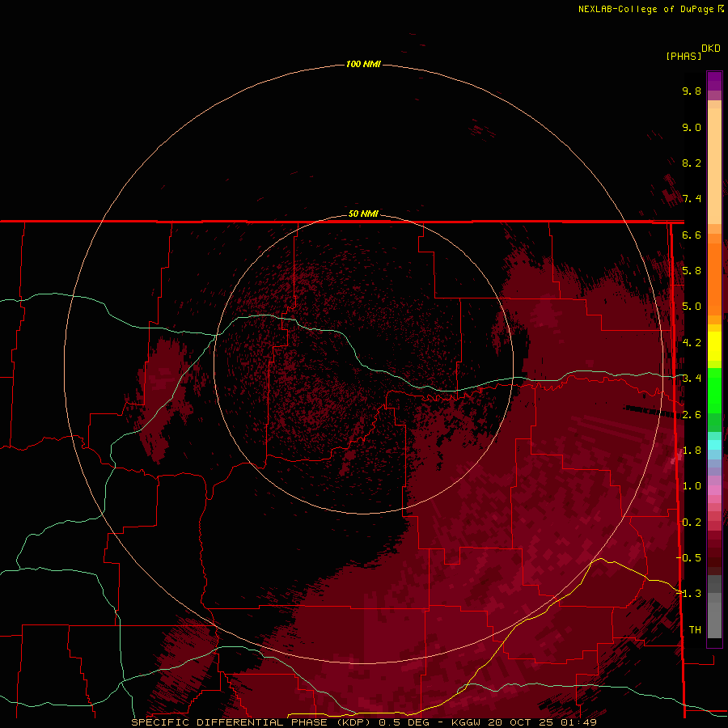728x728 pixels.
Task: Click the 5.8 legend value
Action: [692, 271]
